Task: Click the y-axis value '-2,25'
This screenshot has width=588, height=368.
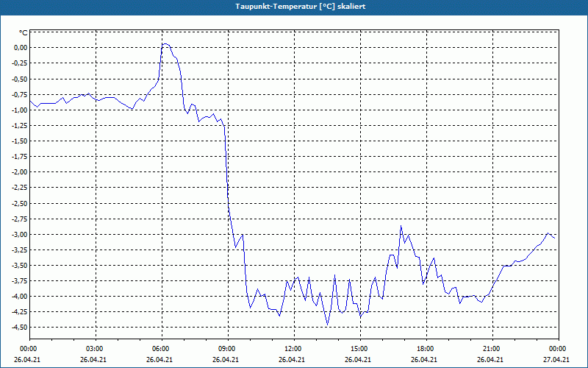Action: (x=20, y=188)
